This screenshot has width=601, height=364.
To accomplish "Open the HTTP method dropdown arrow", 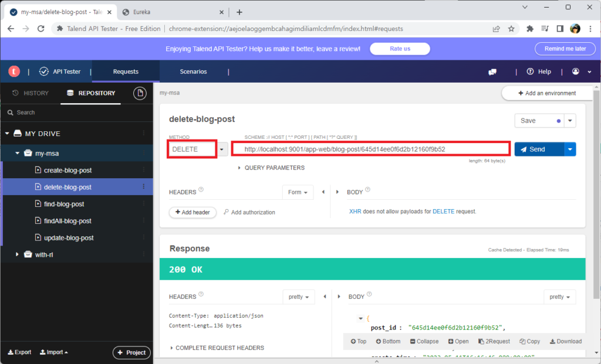I will [221, 149].
